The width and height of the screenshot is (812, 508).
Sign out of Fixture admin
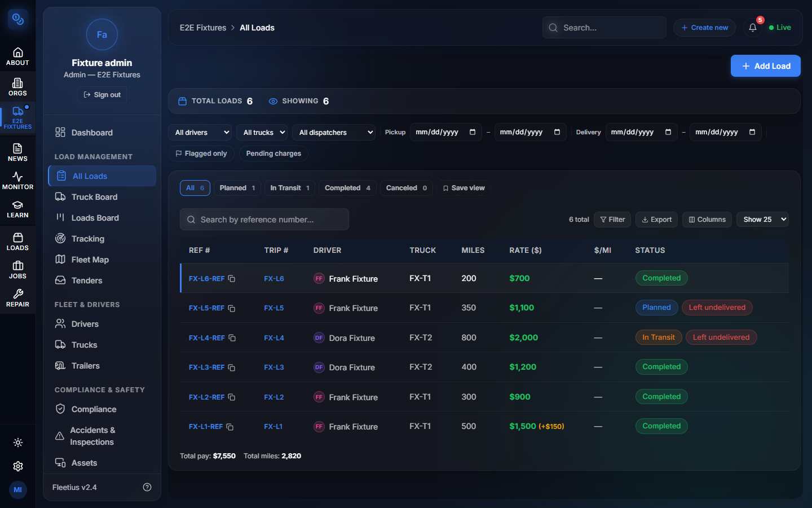click(x=102, y=95)
